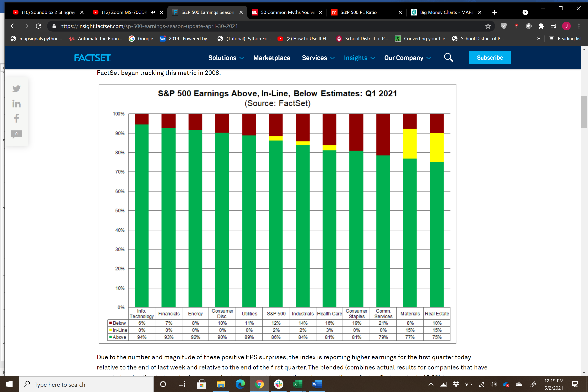Click the Subscribe button
Screen dimensions: 588x392
490,58
